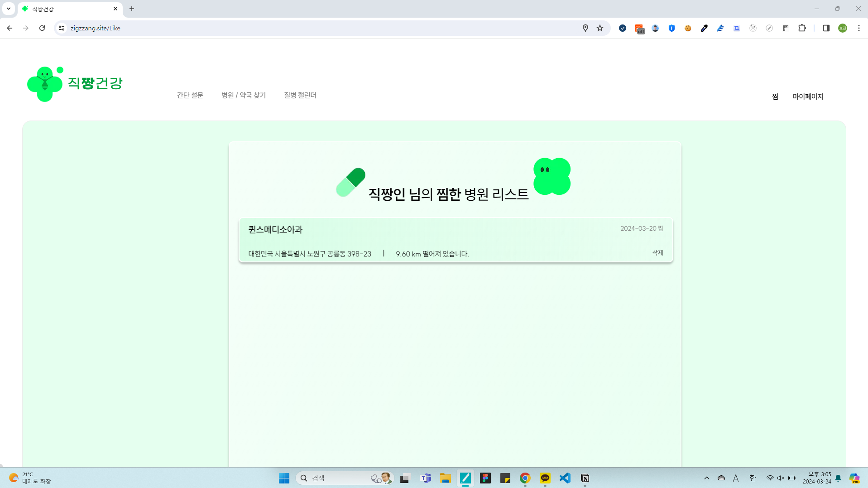Screen dimensions: 868x488
Task: Show hidden system tray icons
Action: [x=706, y=478]
